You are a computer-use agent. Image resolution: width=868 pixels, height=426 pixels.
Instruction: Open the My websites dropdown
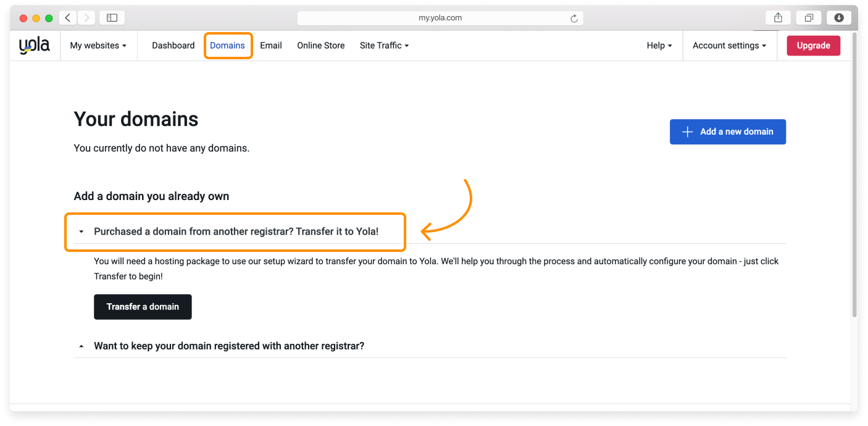pos(98,46)
